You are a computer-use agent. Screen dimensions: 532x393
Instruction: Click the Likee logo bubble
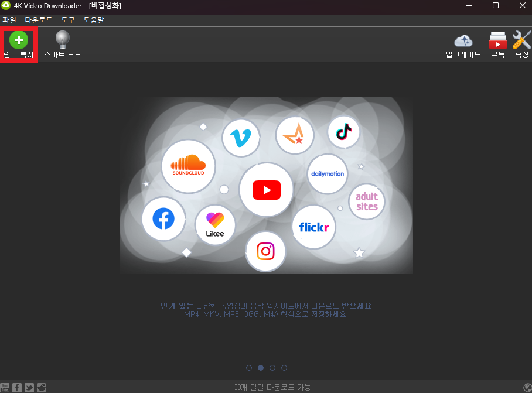215,225
